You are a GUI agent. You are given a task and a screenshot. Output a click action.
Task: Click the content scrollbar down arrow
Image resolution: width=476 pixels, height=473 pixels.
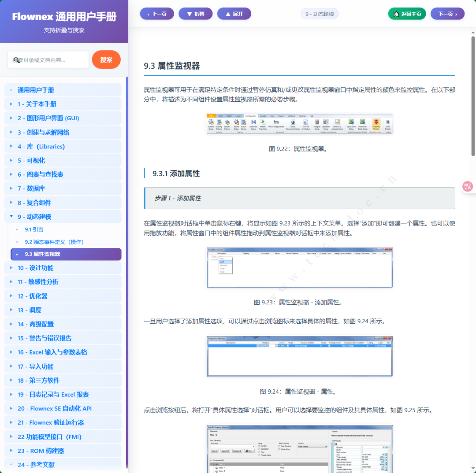(473, 469)
